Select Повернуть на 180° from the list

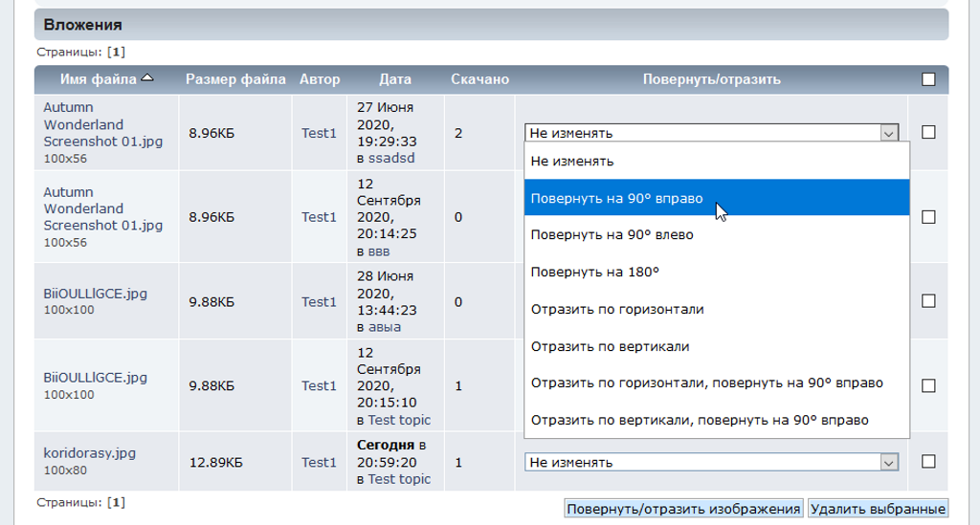[x=595, y=272]
